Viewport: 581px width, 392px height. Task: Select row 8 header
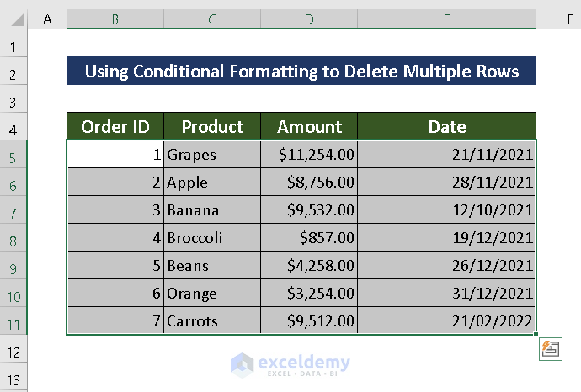click(14, 238)
